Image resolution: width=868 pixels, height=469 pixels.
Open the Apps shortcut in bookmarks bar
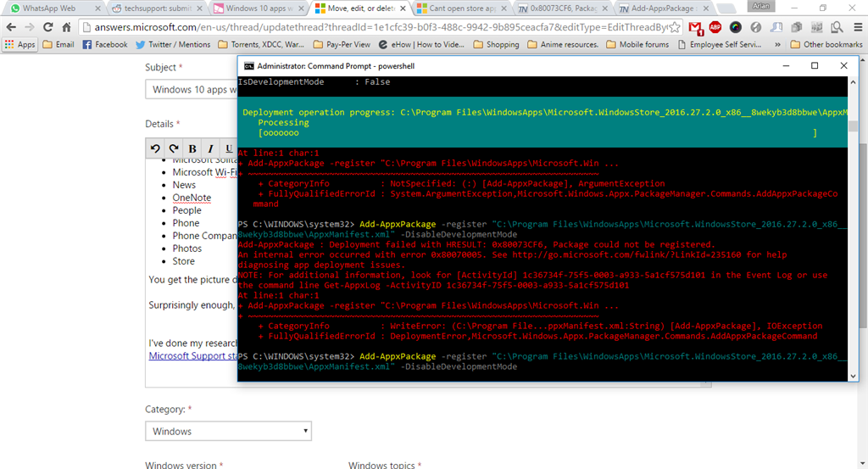(x=20, y=44)
